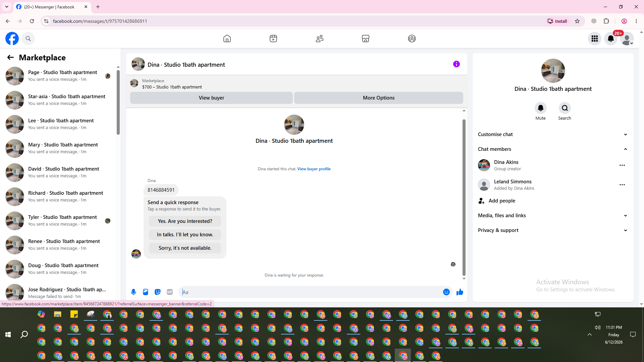Click the chat list scrollbar thumb
This screenshot has width=644, height=362.
pyautogui.click(x=118, y=102)
